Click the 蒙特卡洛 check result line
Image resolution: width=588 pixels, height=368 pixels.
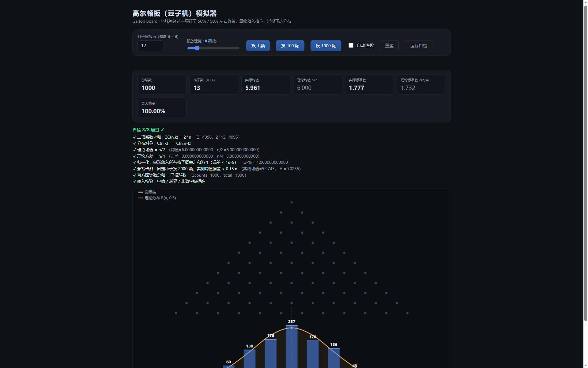pyautogui.click(x=217, y=169)
